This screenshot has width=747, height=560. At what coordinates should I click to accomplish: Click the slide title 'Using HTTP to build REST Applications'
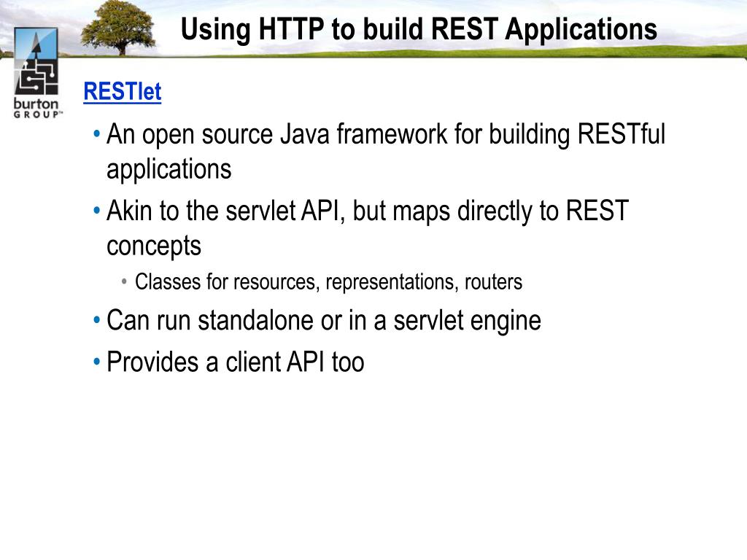point(419,29)
